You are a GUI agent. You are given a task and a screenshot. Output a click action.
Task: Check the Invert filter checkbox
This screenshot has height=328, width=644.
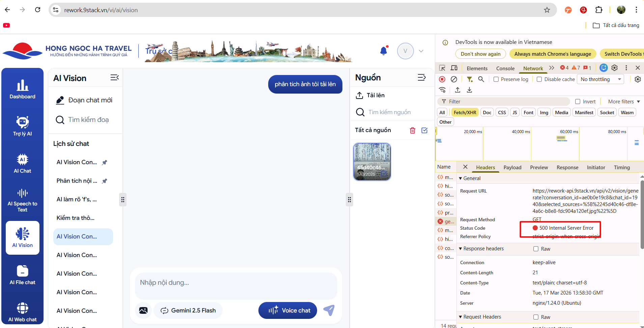click(x=578, y=102)
